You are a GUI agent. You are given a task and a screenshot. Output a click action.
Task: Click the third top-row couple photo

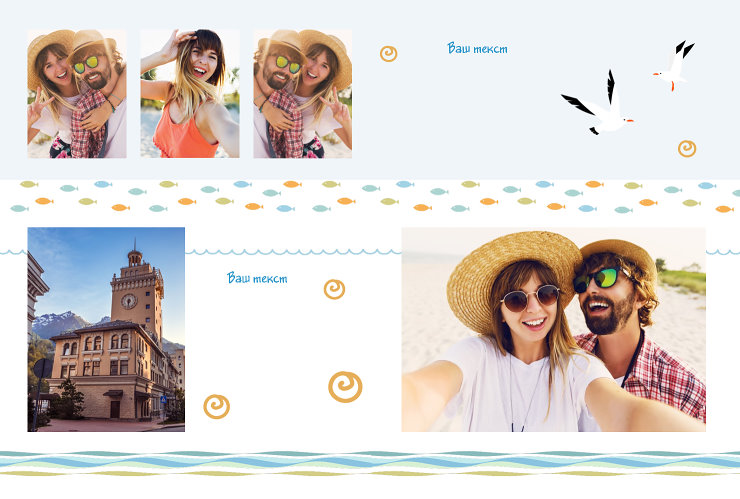(x=302, y=93)
